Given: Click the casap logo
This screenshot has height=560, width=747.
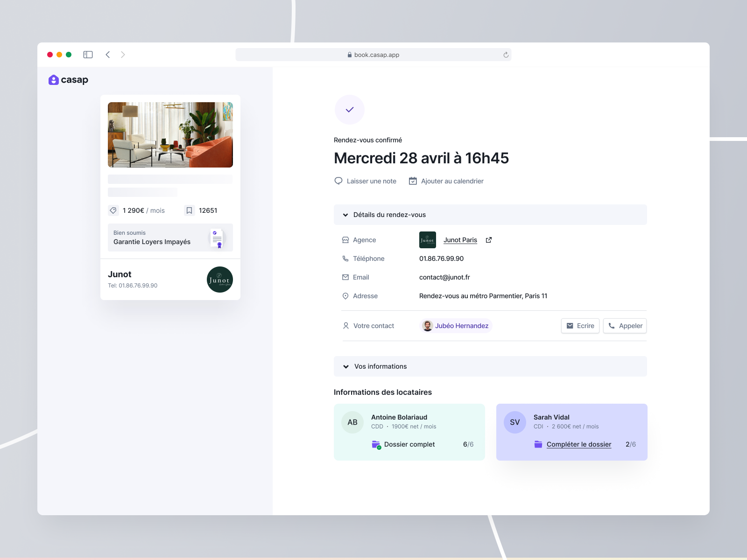Looking at the screenshot, I should tap(68, 80).
